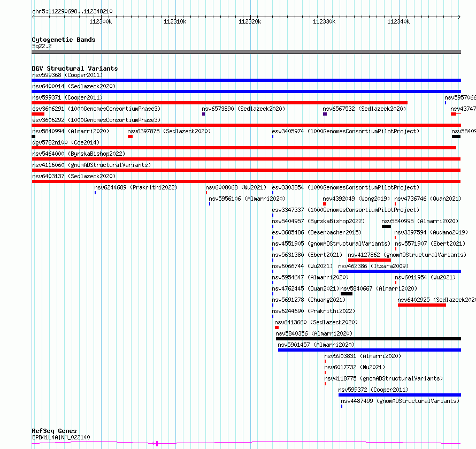This screenshot has height=449, width=476.
Task: Click nsv6017732 (Wu2021) label
Action: (x=355, y=367)
